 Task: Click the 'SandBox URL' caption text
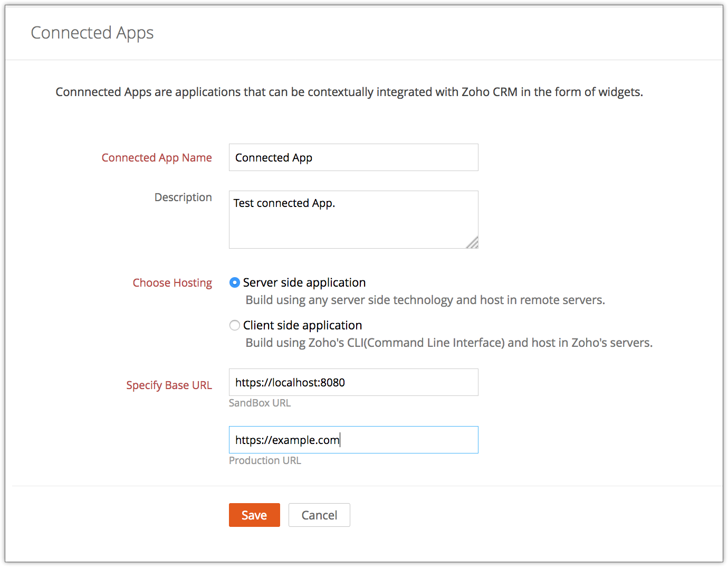tap(260, 403)
